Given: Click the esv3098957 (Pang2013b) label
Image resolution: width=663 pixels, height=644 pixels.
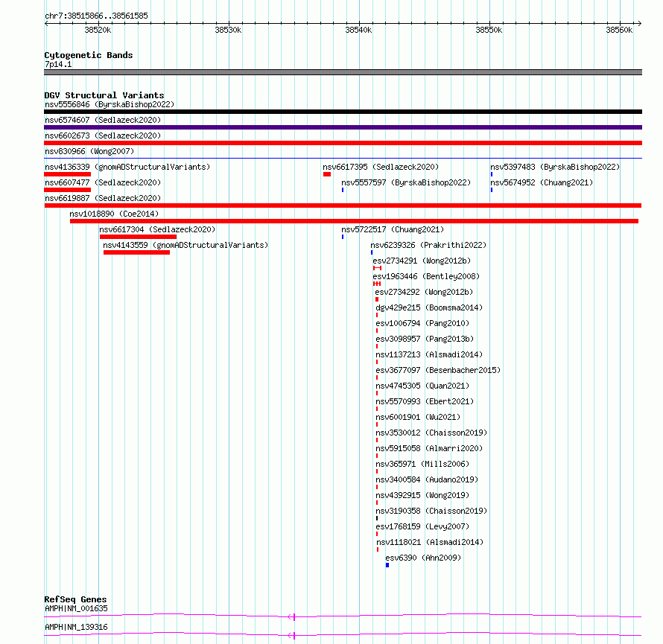Looking at the screenshot, I should (425, 339).
